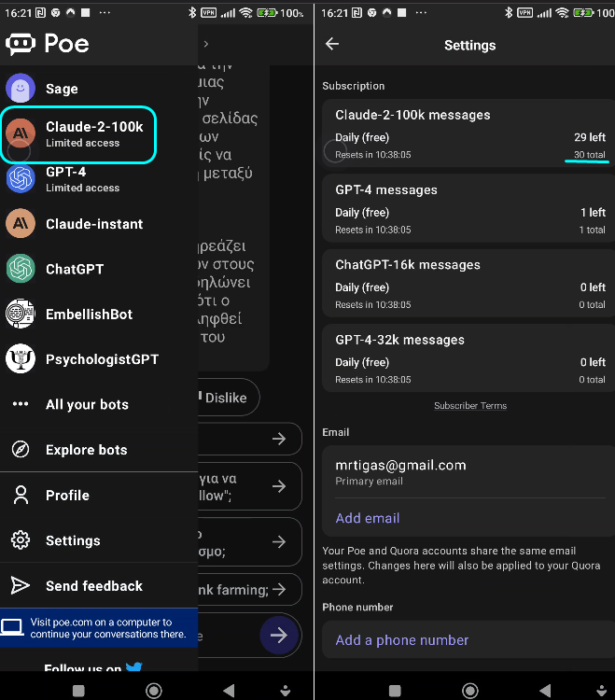The height and width of the screenshot is (700, 615).
Task: Open the Sage bot avatar
Action: pyautogui.click(x=21, y=88)
